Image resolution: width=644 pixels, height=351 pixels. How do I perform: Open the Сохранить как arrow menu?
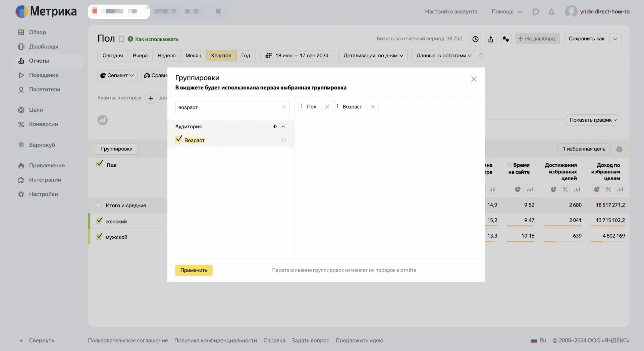click(615, 39)
